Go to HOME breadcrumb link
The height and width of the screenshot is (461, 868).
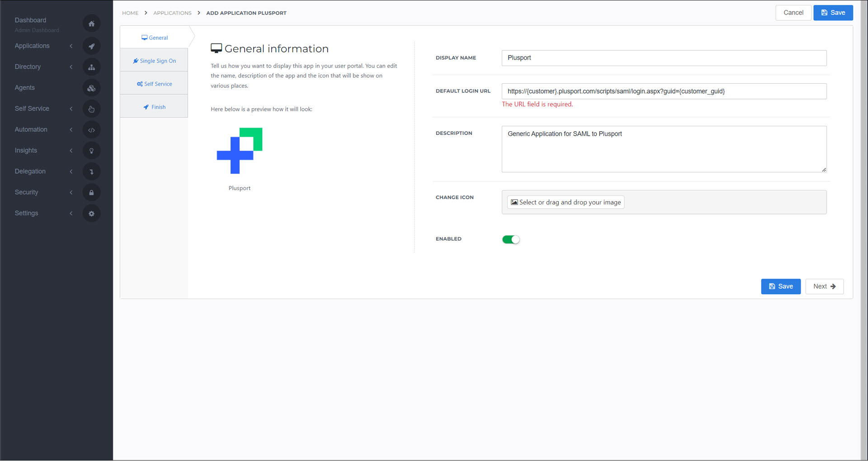130,13
